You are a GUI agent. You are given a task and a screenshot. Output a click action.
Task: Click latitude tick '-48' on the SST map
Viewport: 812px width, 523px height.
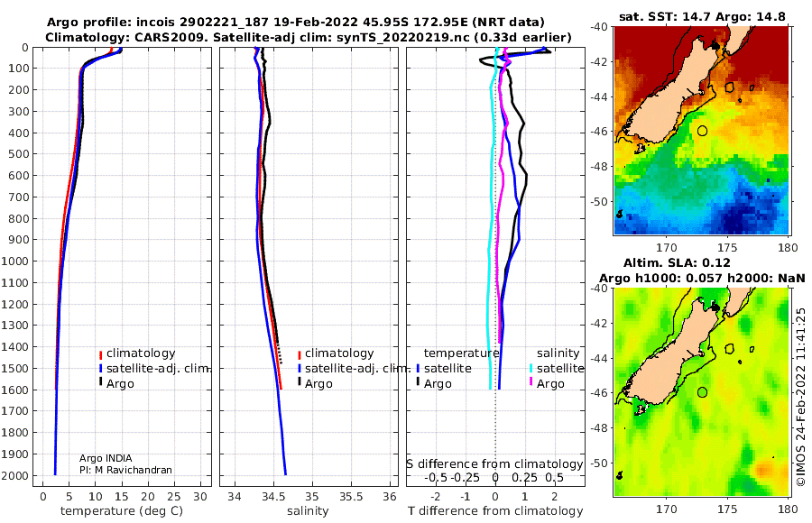click(599, 167)
